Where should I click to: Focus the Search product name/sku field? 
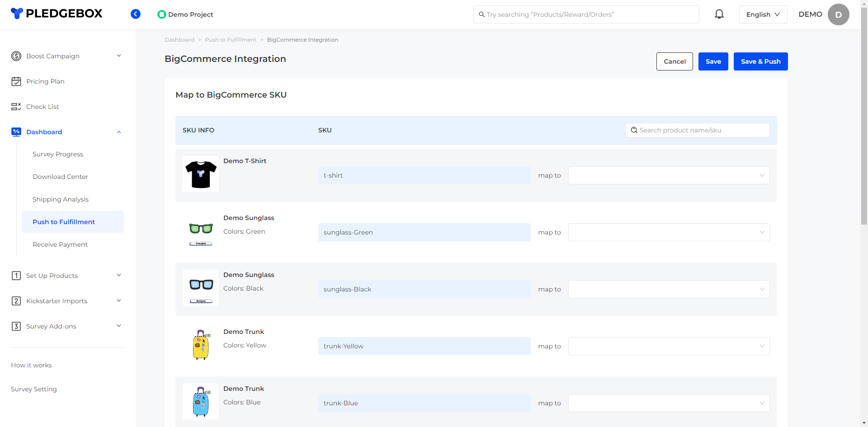click(698, 130)
